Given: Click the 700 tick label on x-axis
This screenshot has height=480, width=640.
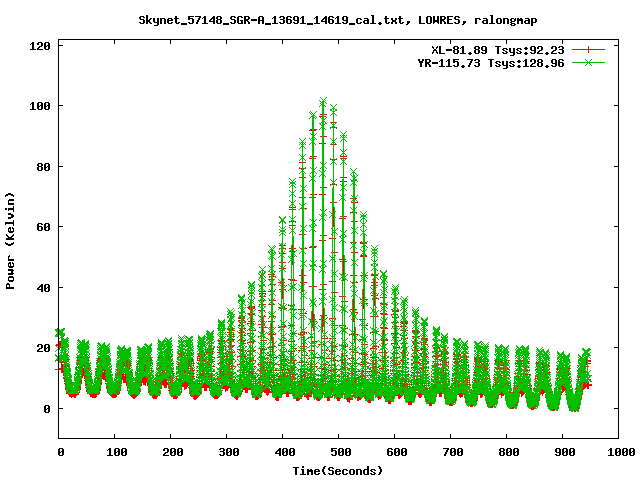Looking at the screenshot, I should coord(451,452).
